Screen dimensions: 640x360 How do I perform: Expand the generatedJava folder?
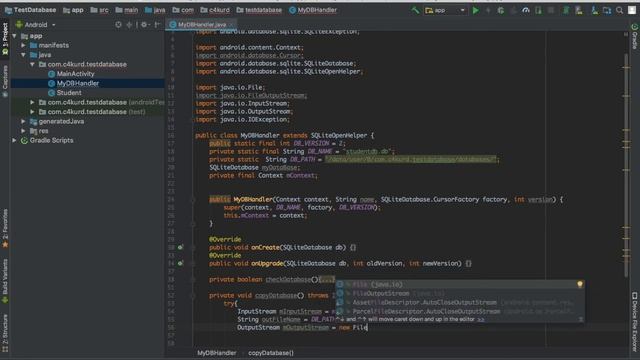[24, 121]
